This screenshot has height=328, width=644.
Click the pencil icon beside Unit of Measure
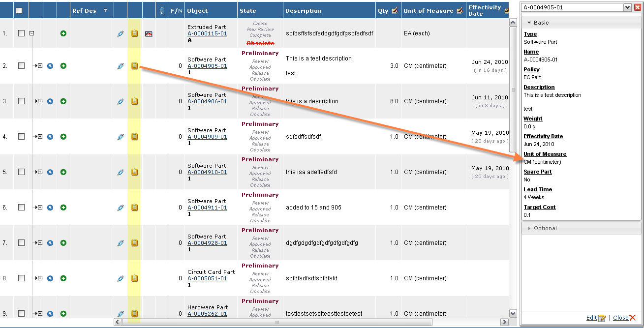pyautogui.click(x=460, y=10)
